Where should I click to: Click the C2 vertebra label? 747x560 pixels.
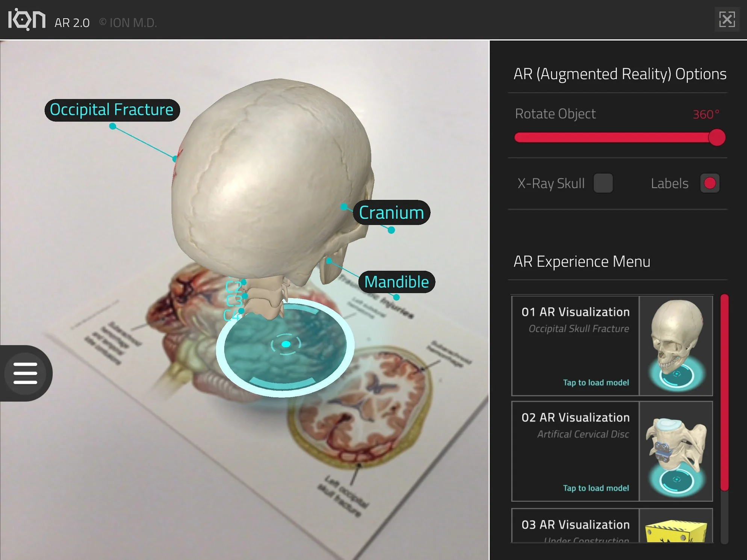[x=234, y=287]
